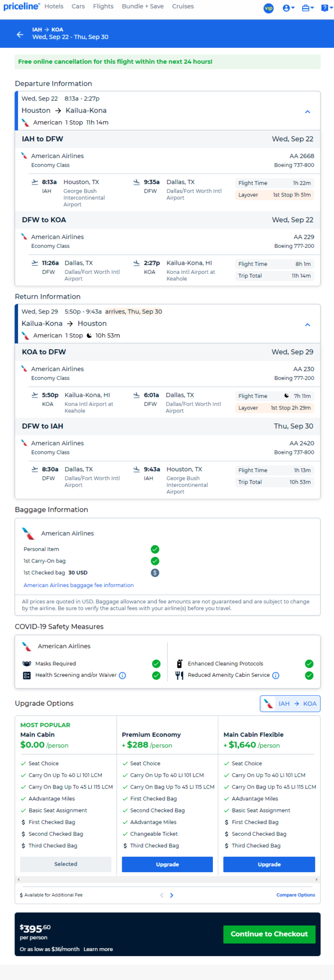This screenshot has width=334, height=980.
Task: Open American Airlines baggage fee information link
Action: [x=79, y=585]
